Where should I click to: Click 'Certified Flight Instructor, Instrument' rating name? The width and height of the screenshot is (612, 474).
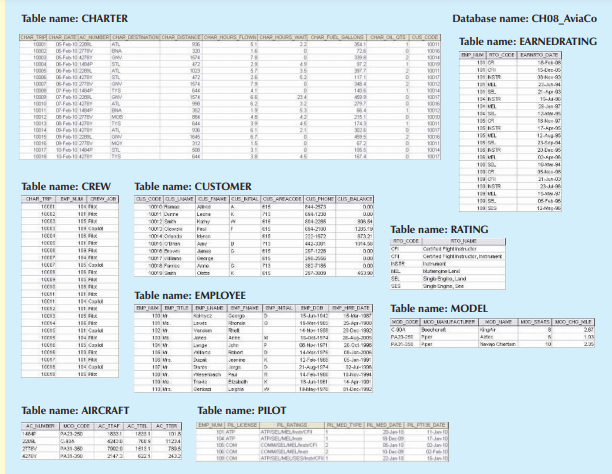(x=462, y=257)
